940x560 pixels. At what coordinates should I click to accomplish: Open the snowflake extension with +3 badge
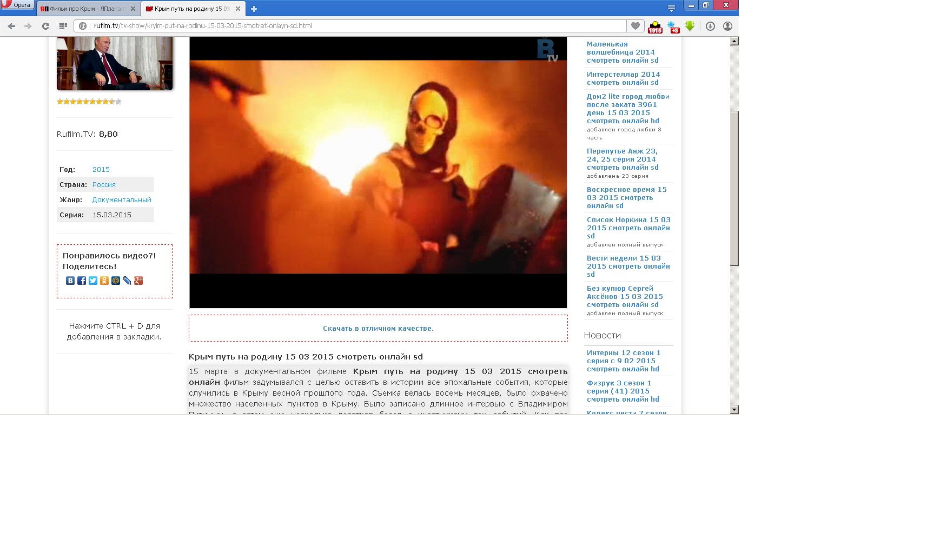pyautogui.click(x=673, y=27)
